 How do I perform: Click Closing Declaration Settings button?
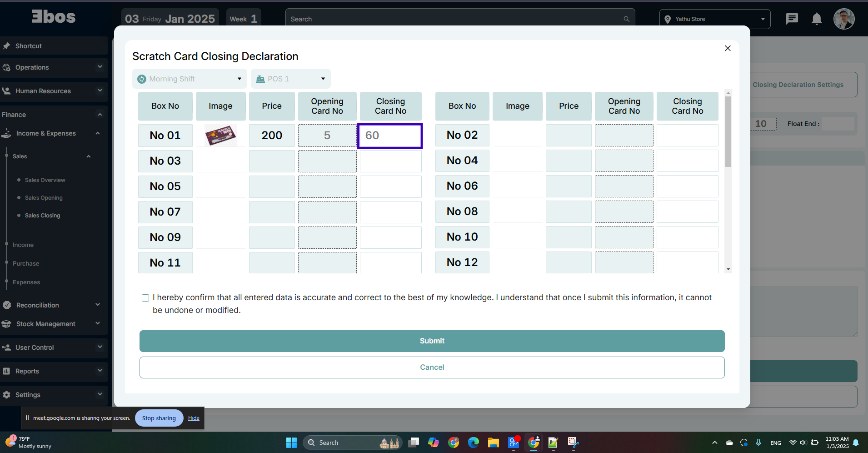pyautogui.click(x=798, y=85)
